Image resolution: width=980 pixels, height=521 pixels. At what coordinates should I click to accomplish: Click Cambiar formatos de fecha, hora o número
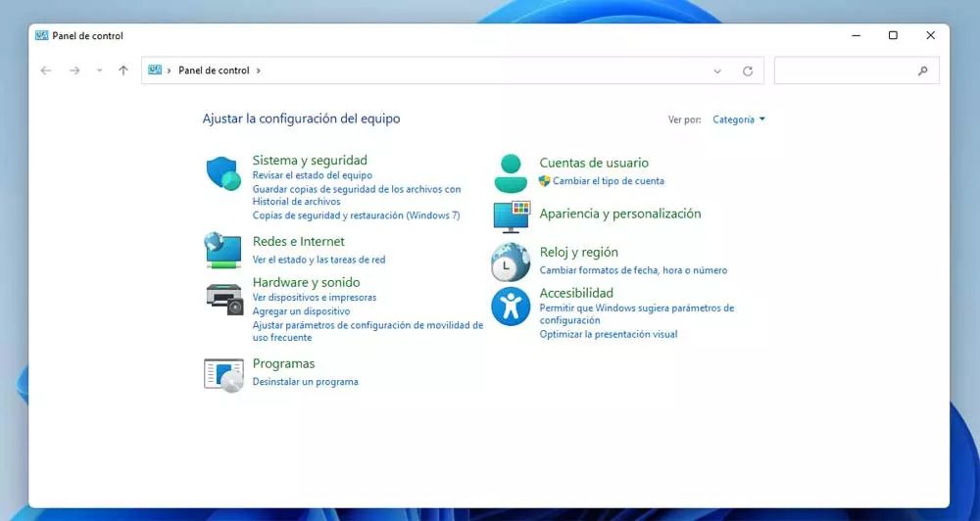click(633, 270)
